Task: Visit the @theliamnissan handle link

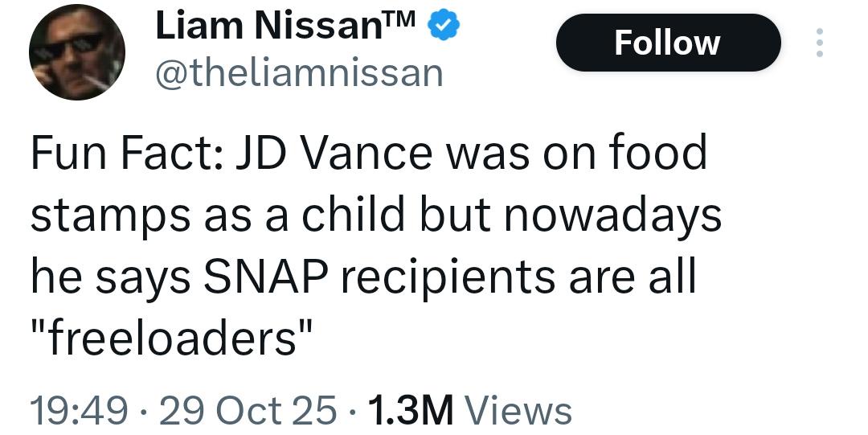Action: [x=298, y=74]
